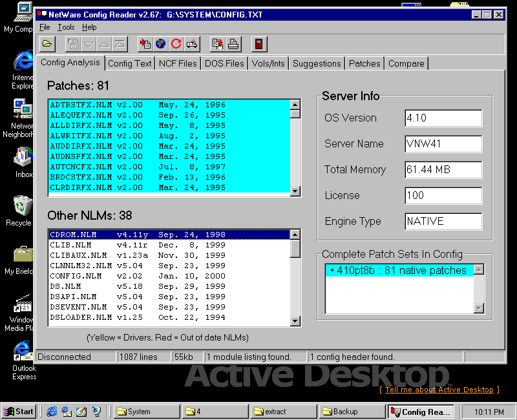
Task: Click the Complete Patch Sets scroll-down arrow
Action: click(x=479, y=308)
